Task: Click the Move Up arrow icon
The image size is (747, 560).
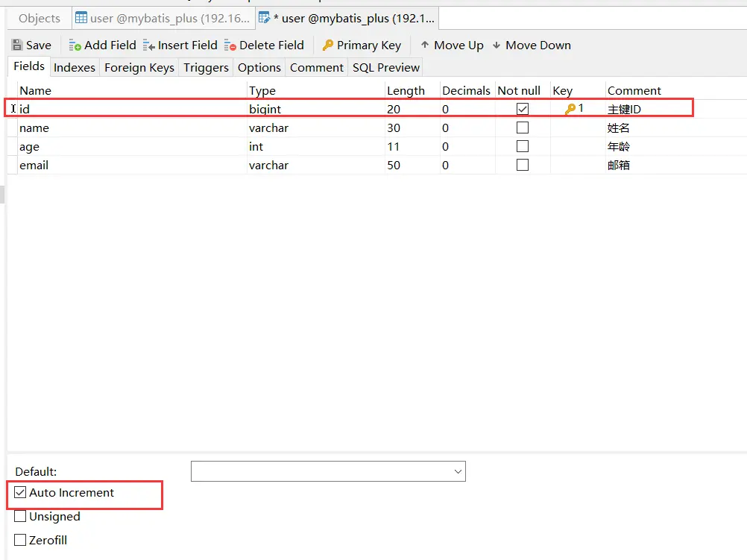Action: (425, 45)
